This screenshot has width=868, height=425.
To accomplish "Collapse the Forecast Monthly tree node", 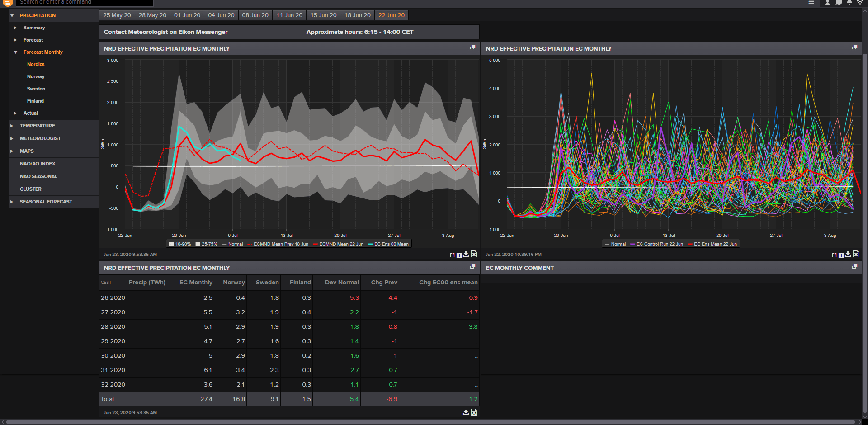I will click(x=15, y=52).
